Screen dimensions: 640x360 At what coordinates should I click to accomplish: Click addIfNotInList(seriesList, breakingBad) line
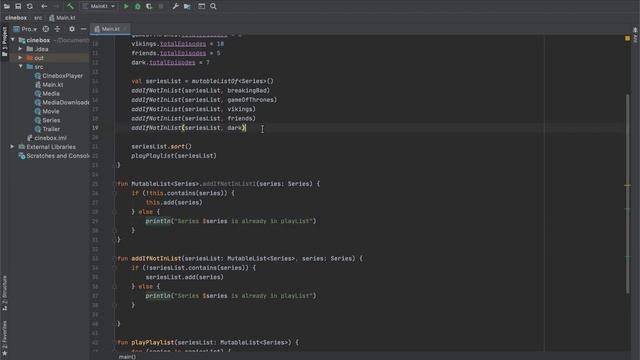click(x=200, y=90)
